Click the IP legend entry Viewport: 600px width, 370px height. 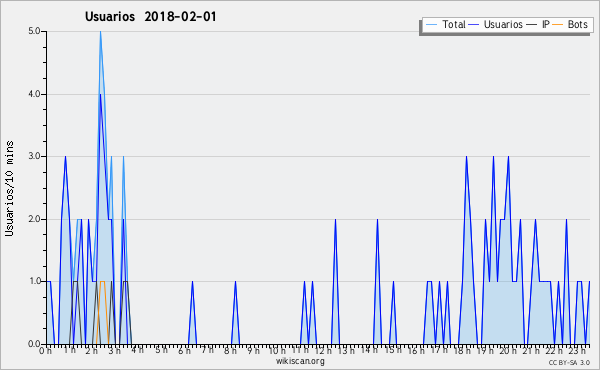point(538,24)
